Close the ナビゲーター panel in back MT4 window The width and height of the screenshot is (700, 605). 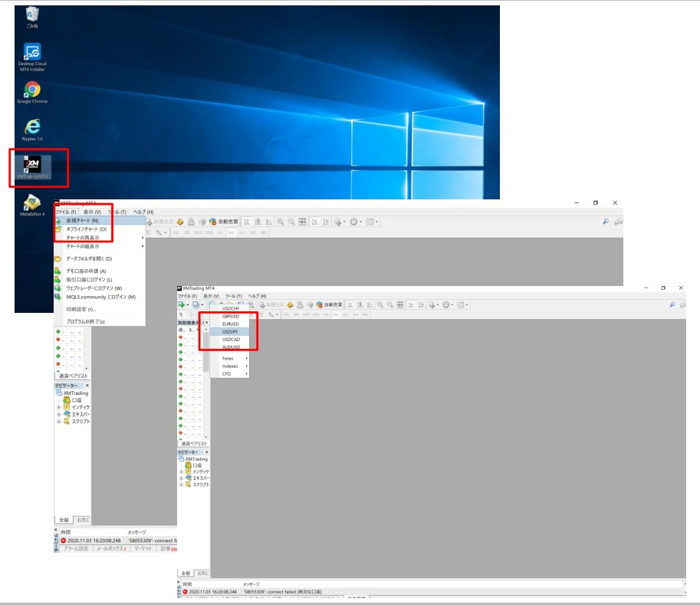point(87,386)
